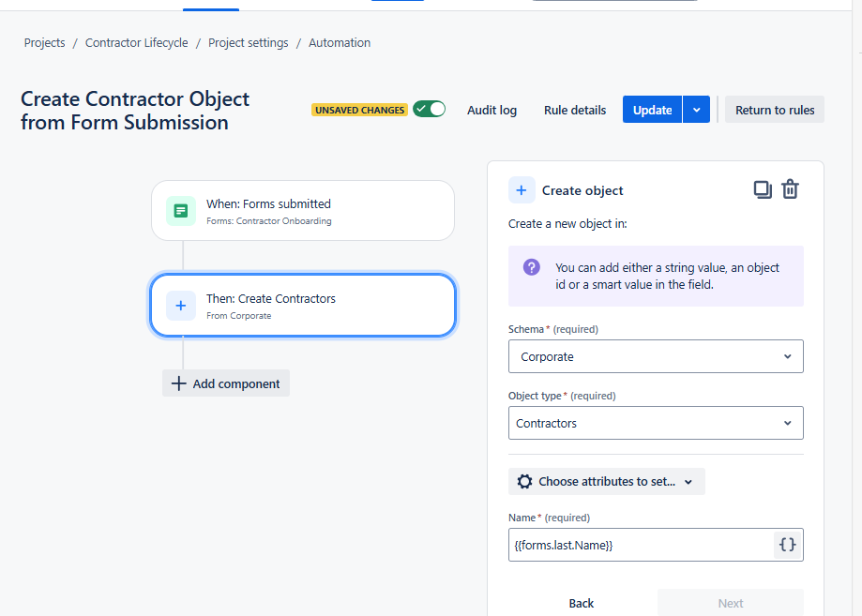
Task: Open the Schema dropdown showing Corporate
Action: click(656, 356)
